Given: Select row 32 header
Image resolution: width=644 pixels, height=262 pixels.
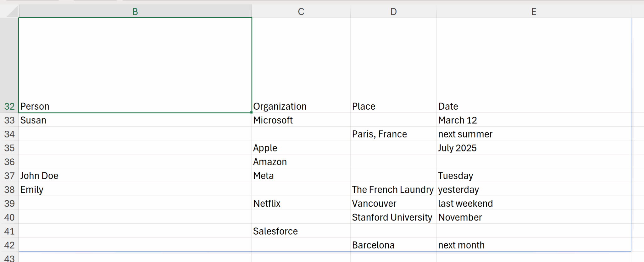Looking at the screenshot, I should tap(9, 65).
